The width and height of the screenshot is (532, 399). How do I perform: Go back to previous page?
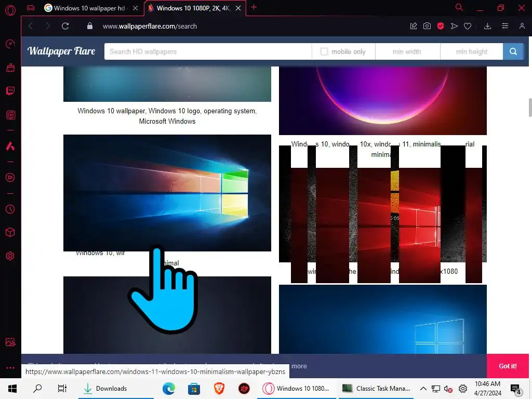(31, 26)
